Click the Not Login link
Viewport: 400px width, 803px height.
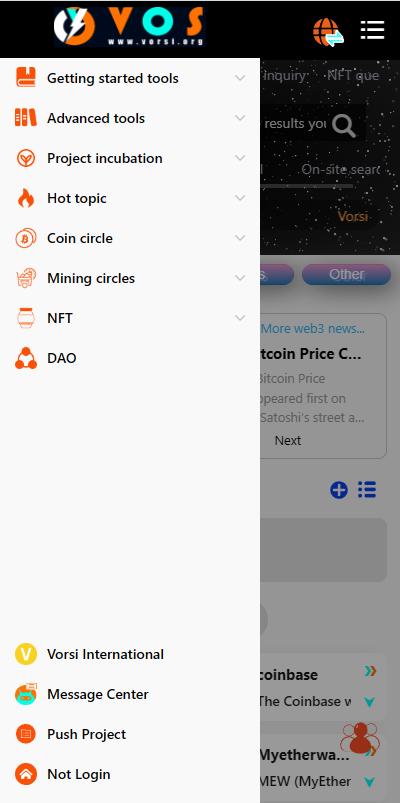coord(79,774)
